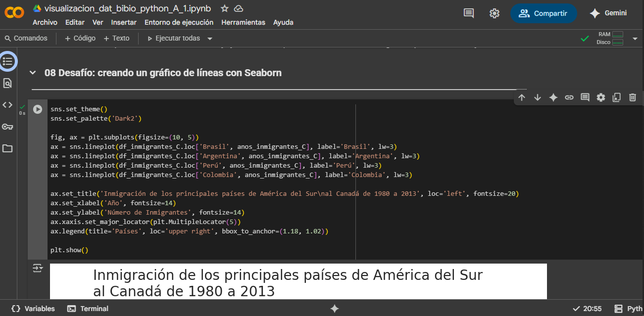Open the Terminal panel in status bar
Viewport: 644px width, 316px height.
(x=88, y=309)
